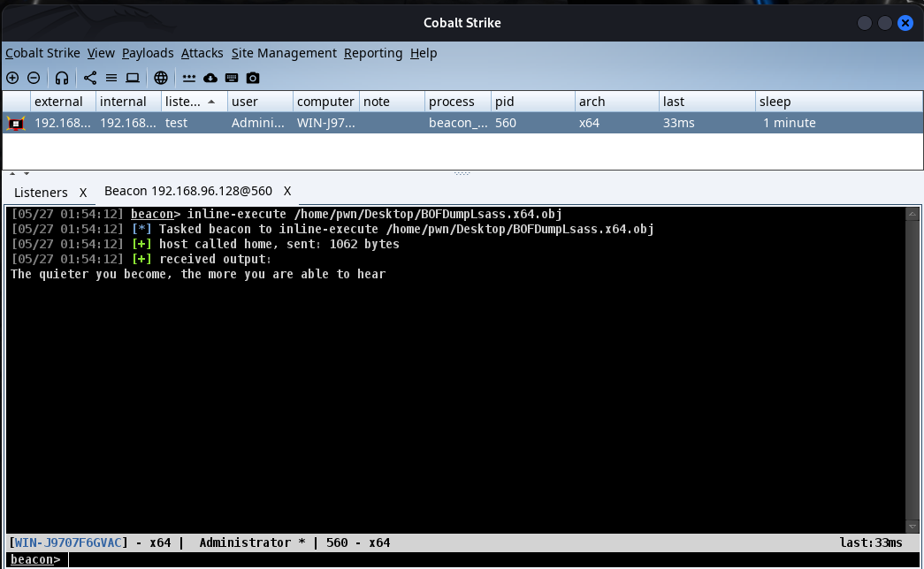This screenshot has width=924, height=569.
Task: Click the '560 - x64' status bar entry
Action: pyautogui.click(x=358, y=542)
